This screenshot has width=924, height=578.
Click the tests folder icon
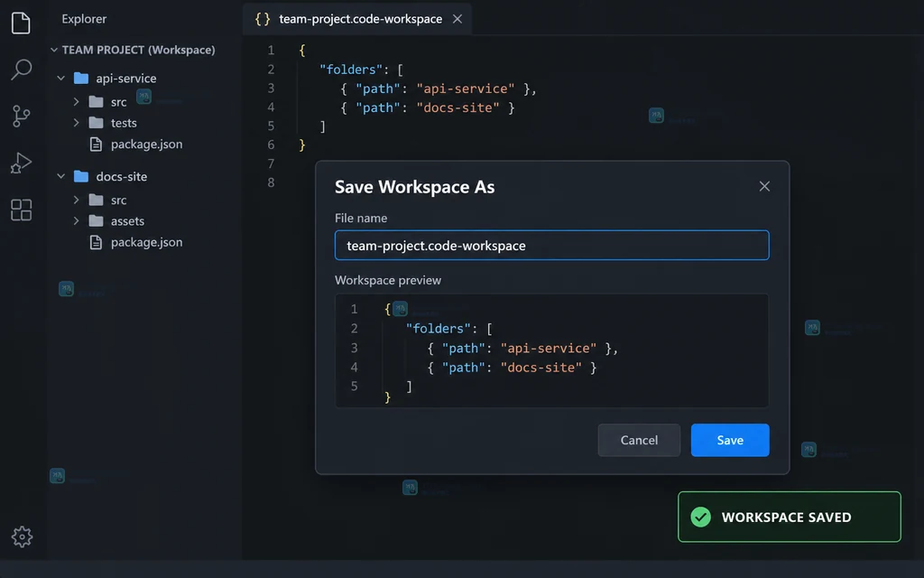click(x=96, y=123)
